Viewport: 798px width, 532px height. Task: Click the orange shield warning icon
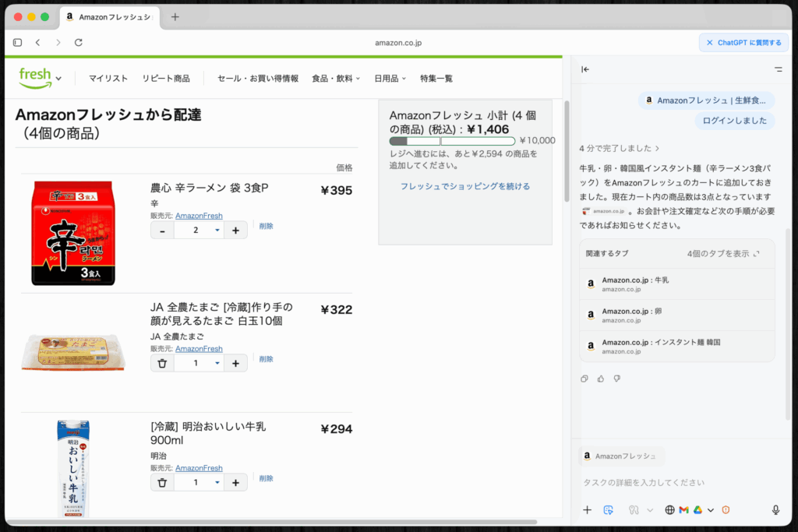click(x=726, y=510)
